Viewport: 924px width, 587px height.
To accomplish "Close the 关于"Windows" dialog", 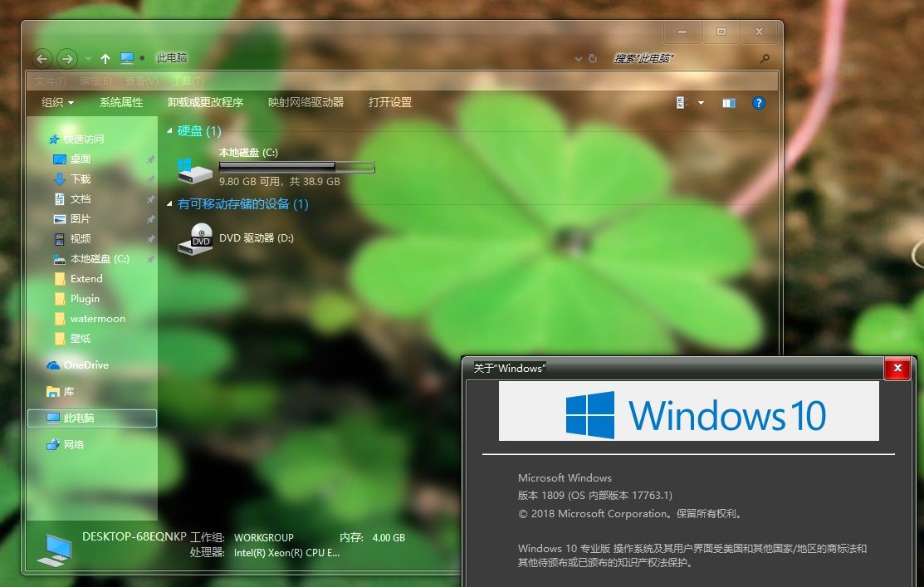I will click(897, 369).
